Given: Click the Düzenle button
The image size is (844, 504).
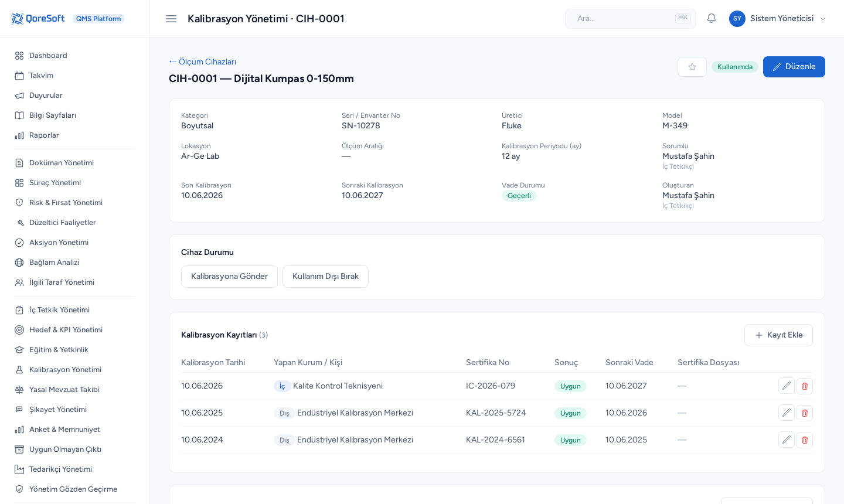Looking at the screenshot, I should (x=794, y=67).
